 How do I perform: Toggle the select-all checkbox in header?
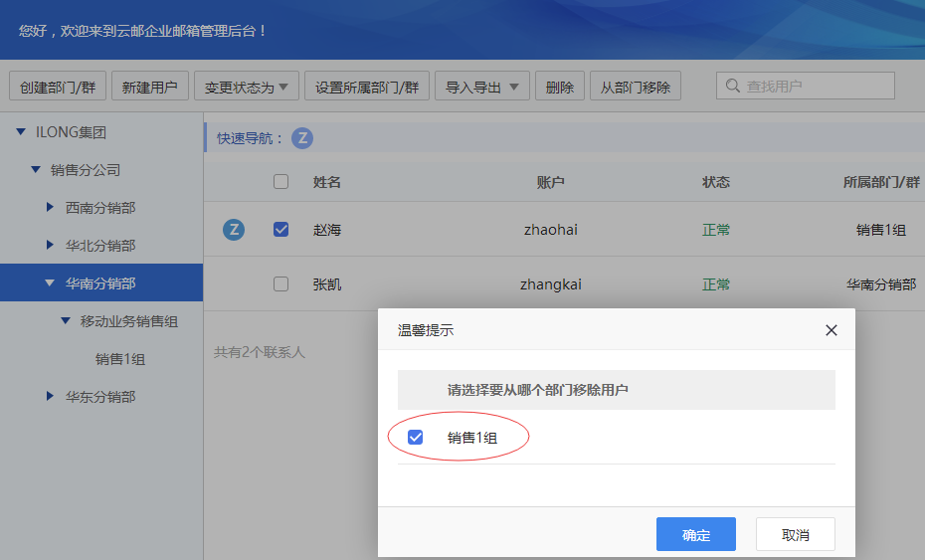(280, 181)
